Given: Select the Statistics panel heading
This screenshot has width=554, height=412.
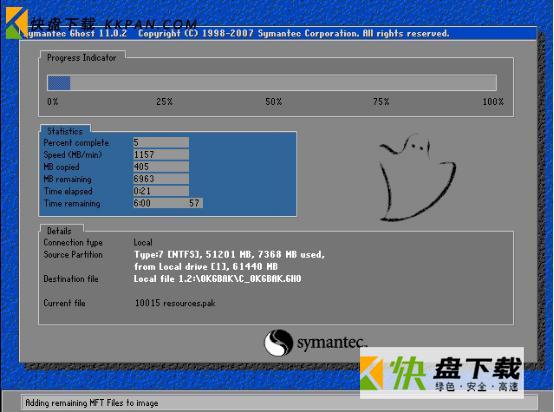Looking at the screenshot, I should tap(65, 131).
